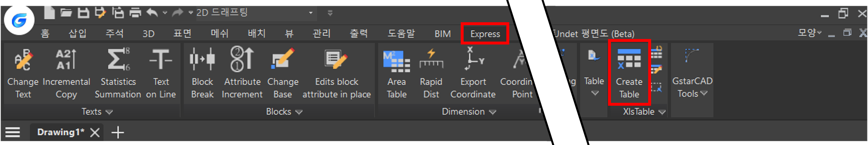Expand the Texts panel dropdown
Image resolution: width=868 pixels, height=145 pixels.
pyautogui.click(x=109, y=112)
